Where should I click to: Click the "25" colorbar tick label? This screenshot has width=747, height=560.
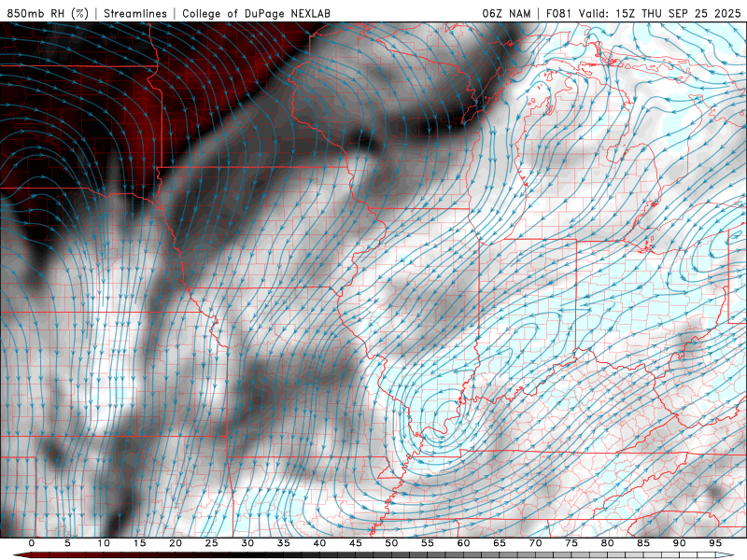(212, 543)
